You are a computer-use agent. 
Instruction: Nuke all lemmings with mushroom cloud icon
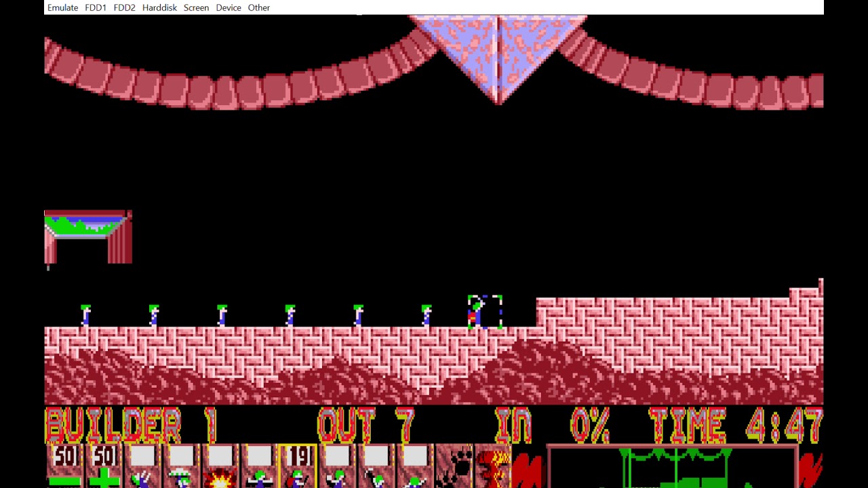tap(492, 466)
